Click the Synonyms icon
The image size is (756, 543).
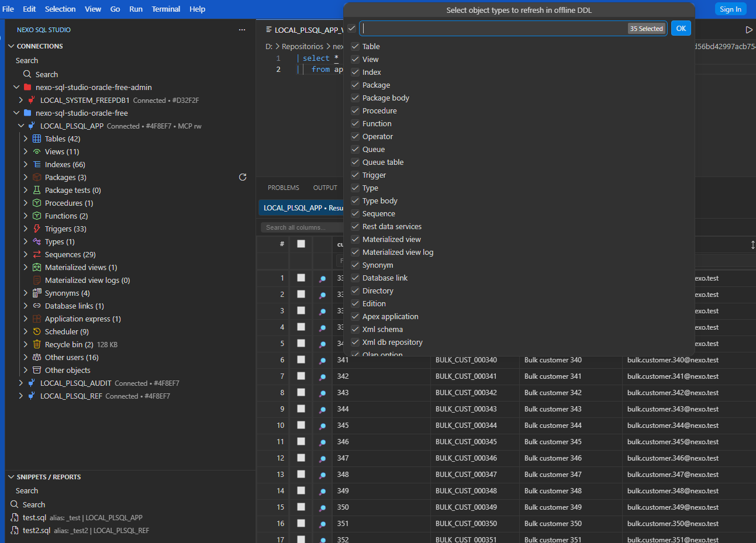click(x=37, y=293)
